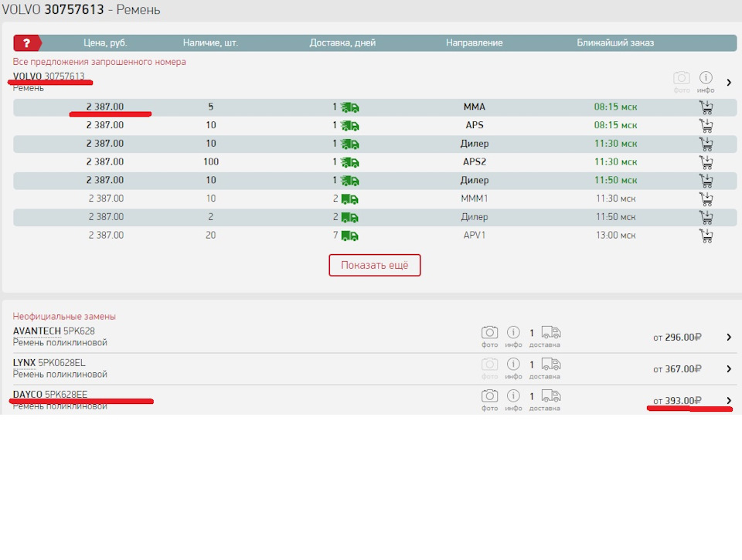Open the VOLVO 30757613 part link
The image size is (742, 560).
click(x=49, y=76)
